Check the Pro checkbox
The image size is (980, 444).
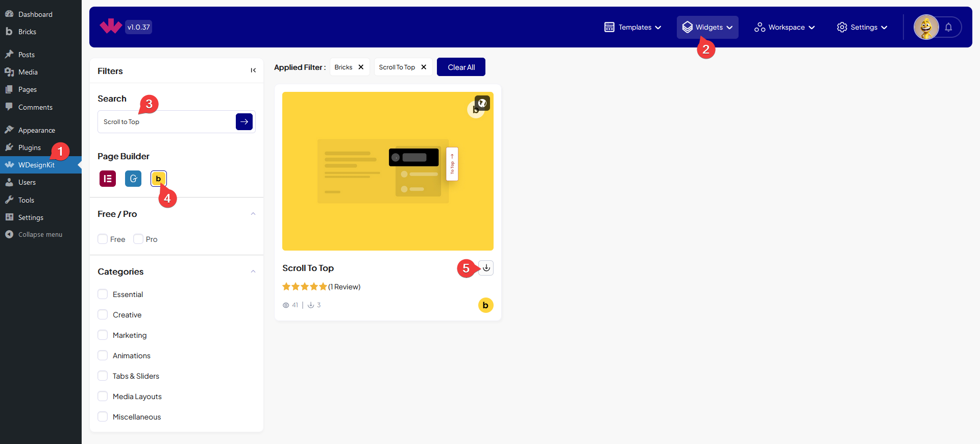click(x=138, y=239)
